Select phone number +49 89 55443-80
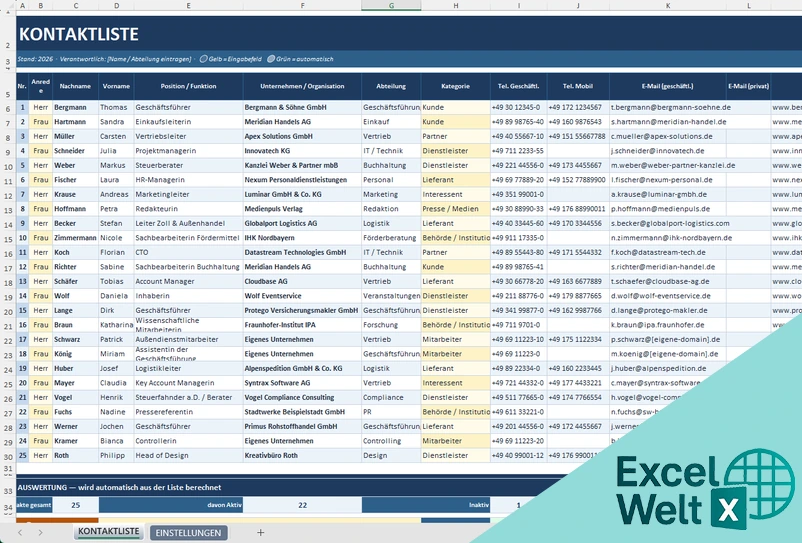802x543 pixels. coord(519,252)
